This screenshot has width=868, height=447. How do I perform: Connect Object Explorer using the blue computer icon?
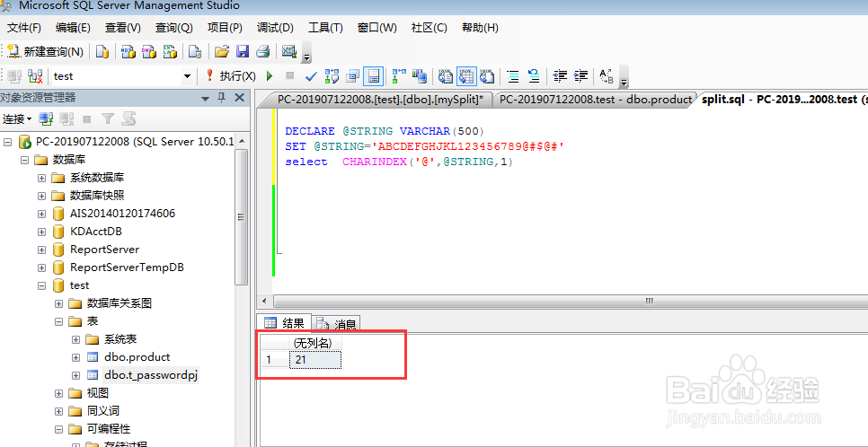tap(46, 118)
